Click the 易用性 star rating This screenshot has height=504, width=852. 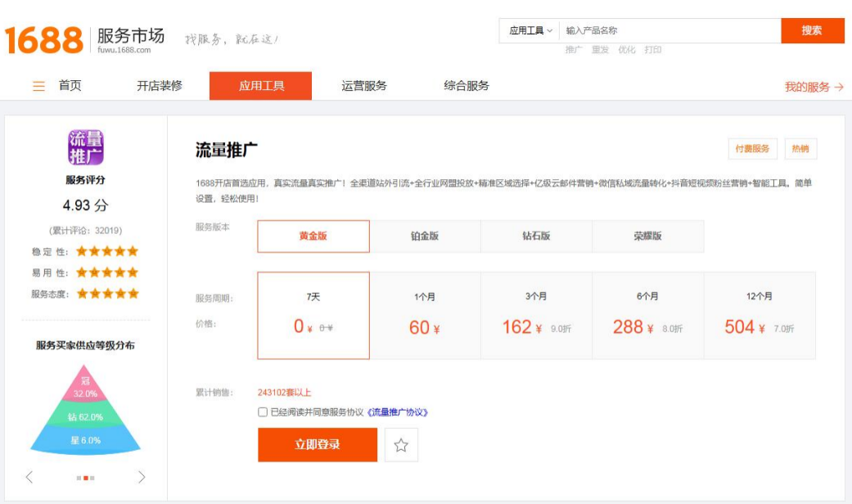(x=107, y=272)
